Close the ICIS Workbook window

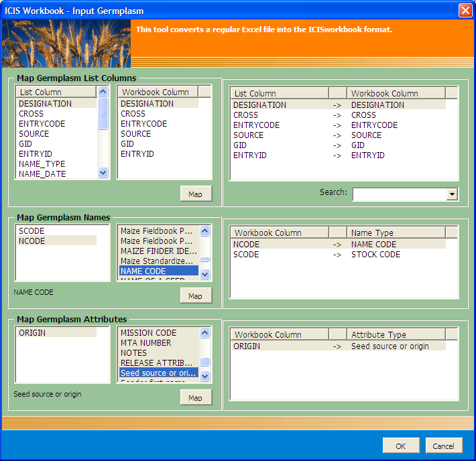click(465, 11)
